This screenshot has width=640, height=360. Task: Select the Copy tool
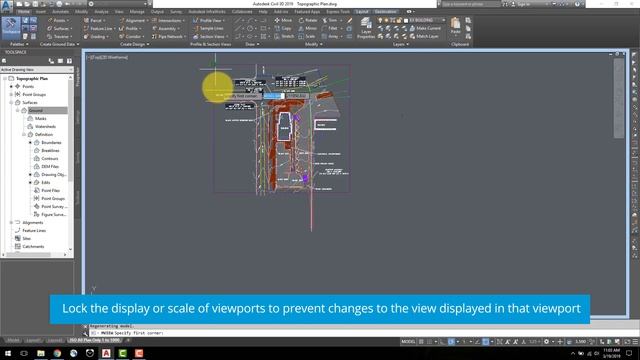[283, 29]
